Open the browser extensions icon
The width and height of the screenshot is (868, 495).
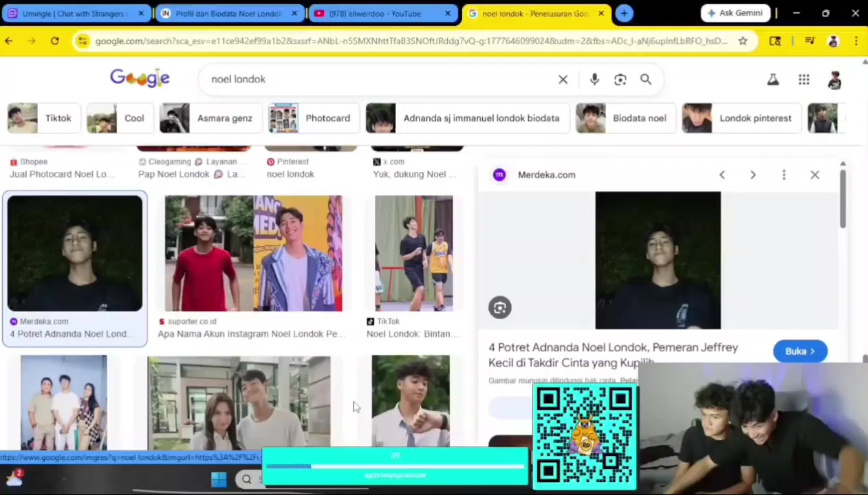coord(775,41)
